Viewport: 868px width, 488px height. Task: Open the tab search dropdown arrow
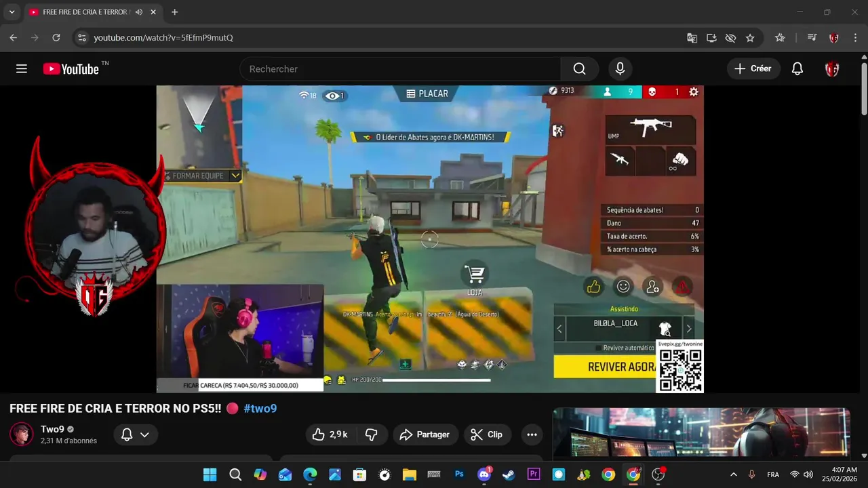[x=12, y=12]
